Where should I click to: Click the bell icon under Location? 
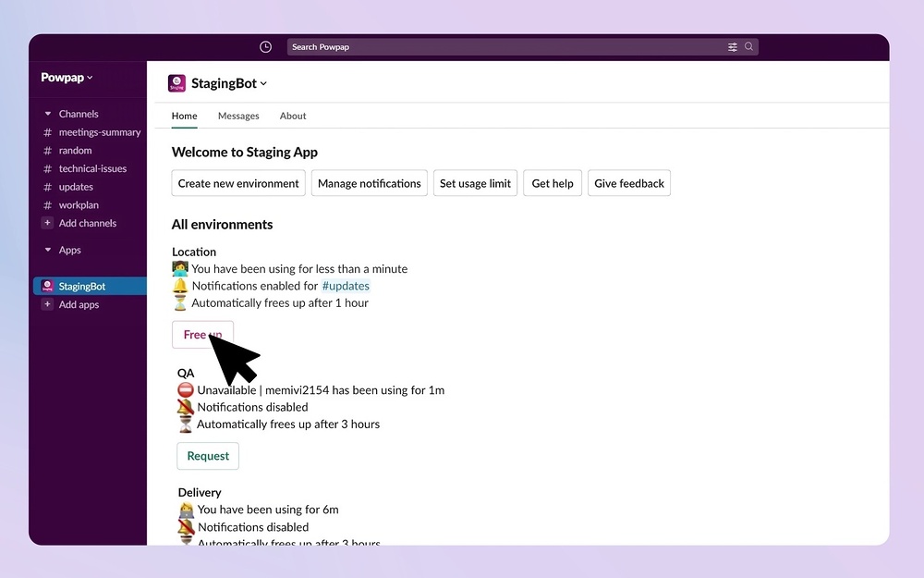(x=180, y=286)
